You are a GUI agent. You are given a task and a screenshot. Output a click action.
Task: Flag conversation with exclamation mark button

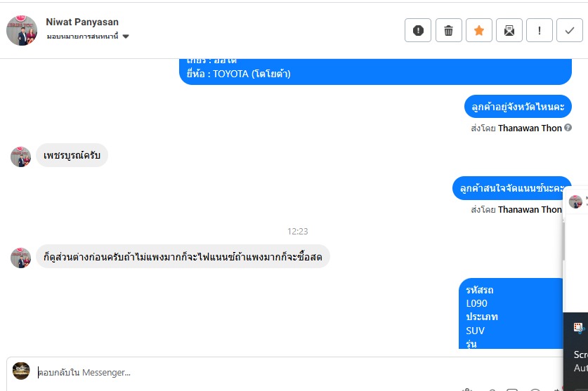click(540, 31)
